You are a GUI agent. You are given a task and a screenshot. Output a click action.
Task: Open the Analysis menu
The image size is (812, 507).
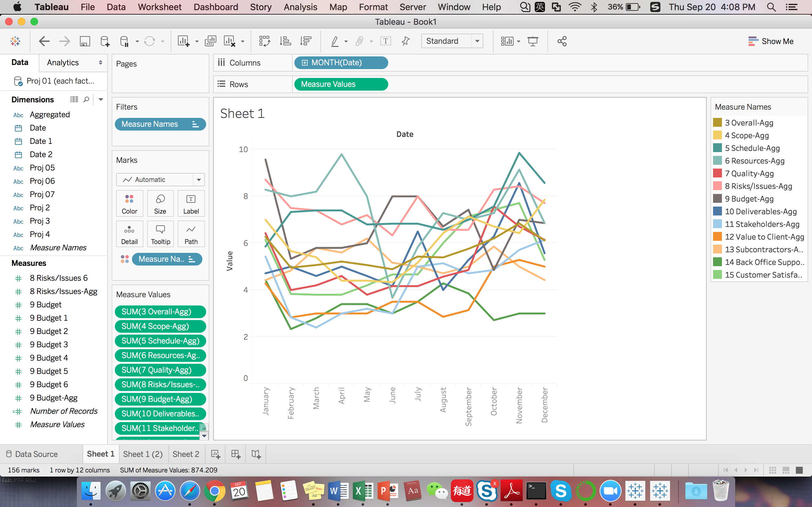pos(300,7)
